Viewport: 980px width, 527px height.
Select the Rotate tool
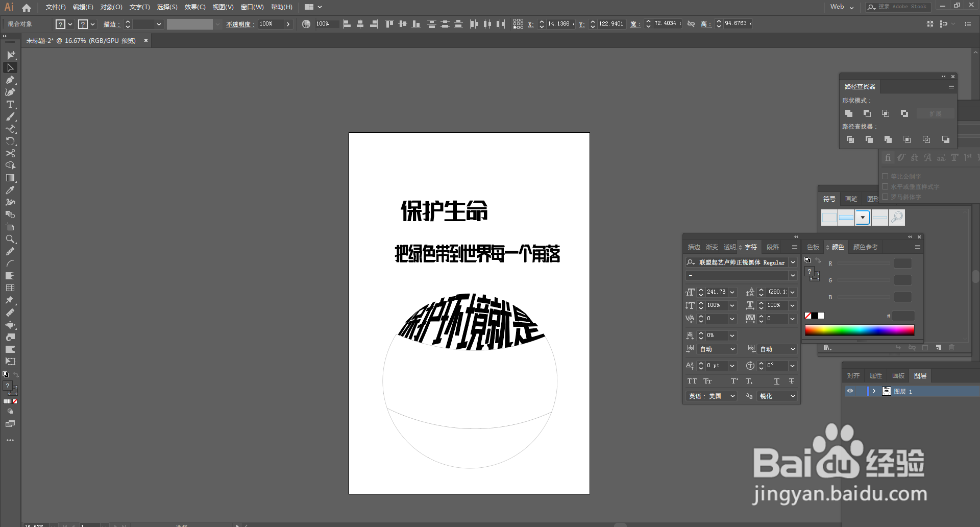(10, 141)
